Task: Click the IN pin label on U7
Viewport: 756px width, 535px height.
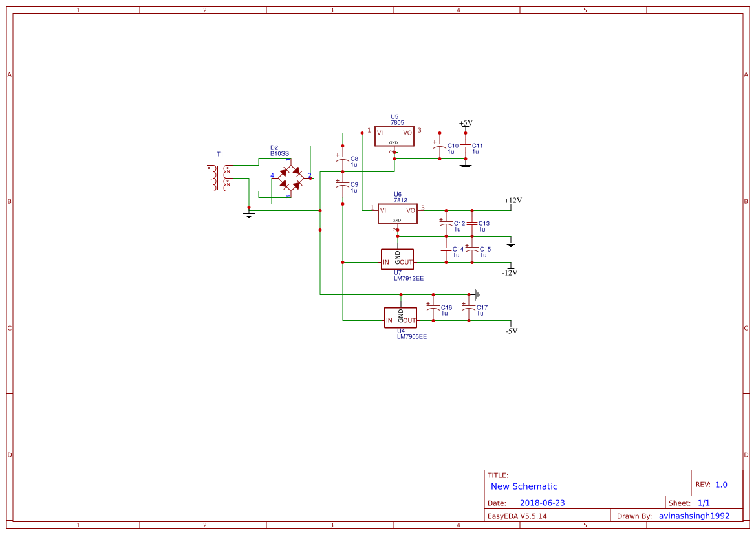Action: (x=385, y=263)
